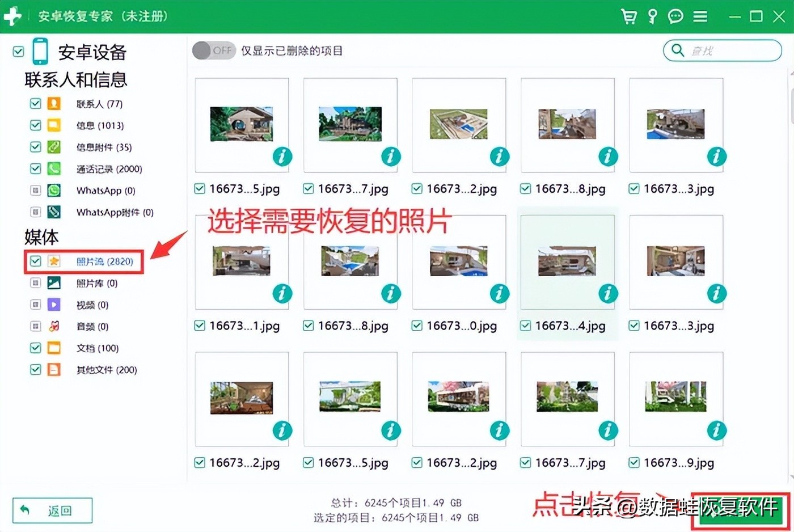Click info icon on 16673...5.jpg in first row

point(282,156)
